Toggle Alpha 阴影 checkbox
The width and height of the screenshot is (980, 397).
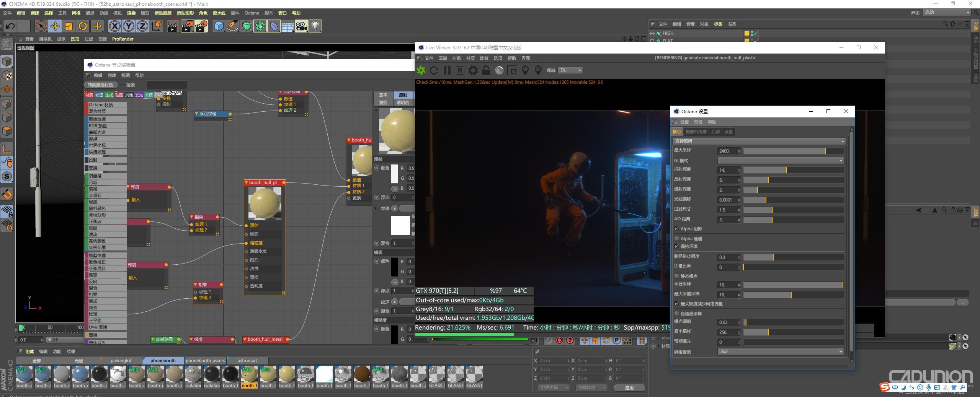pyautogui.click(x=676, y=229)
